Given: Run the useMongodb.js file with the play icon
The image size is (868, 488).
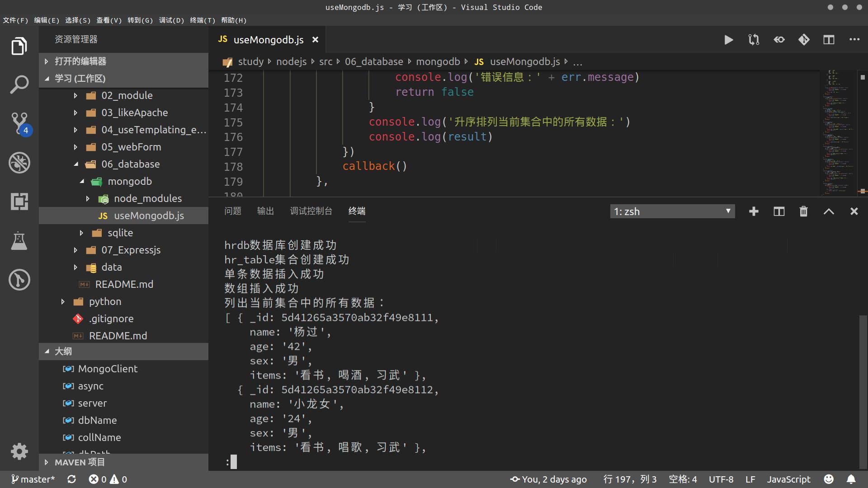Looking at the screenshot, I should point(728,40).
